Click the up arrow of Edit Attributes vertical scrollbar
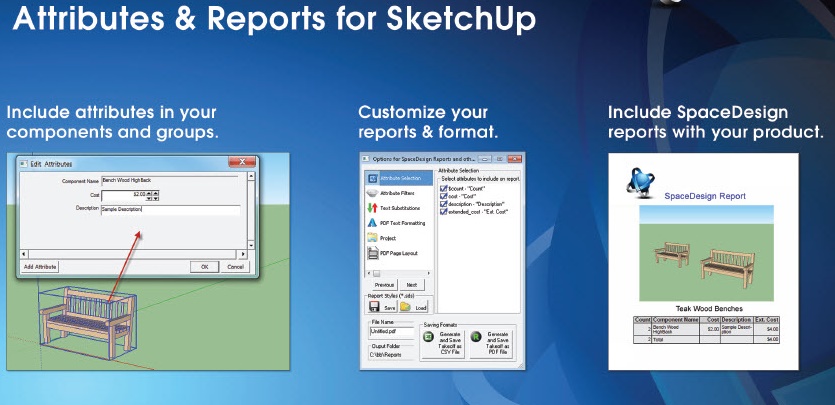 coord(251,176)
